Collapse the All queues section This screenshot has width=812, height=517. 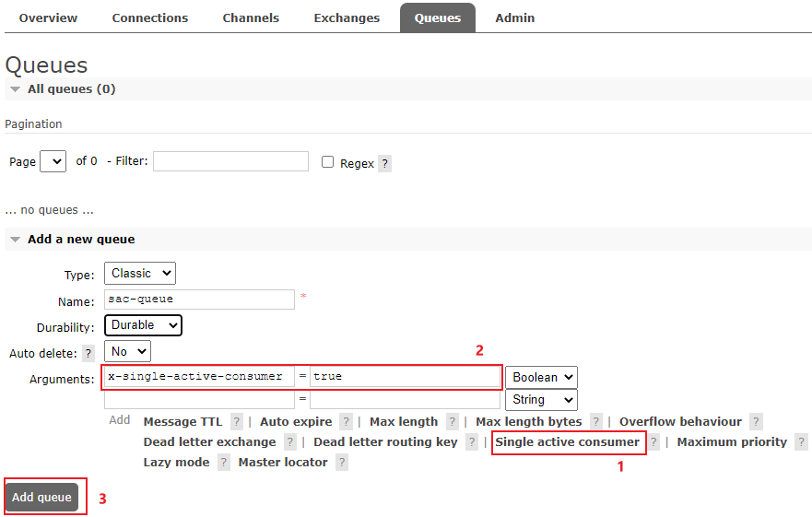coord(16,89)
